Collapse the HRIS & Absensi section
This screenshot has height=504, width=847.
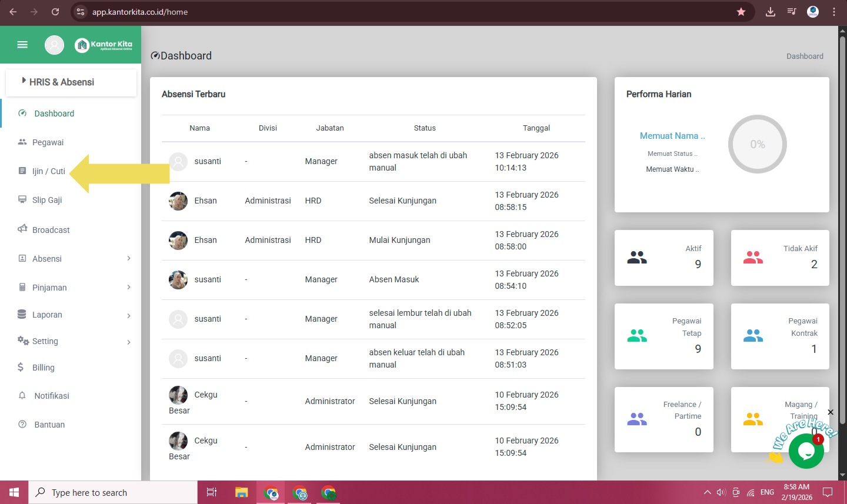point(62,82)
